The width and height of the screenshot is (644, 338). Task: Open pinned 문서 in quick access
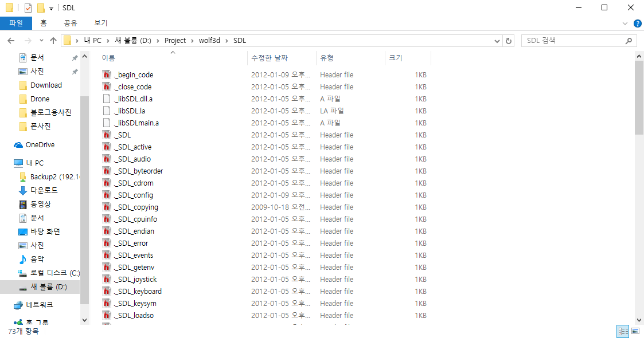(37, 57)
